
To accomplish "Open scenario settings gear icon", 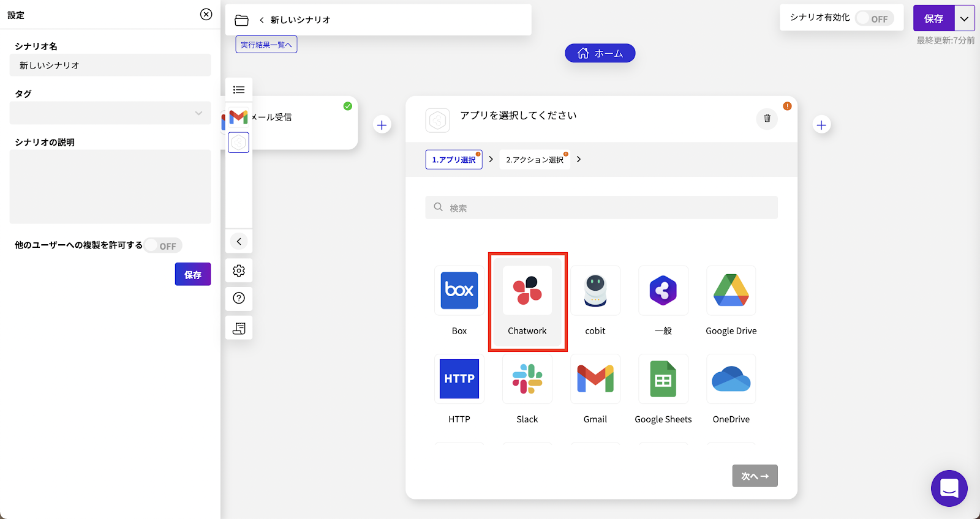I will click(x=239, y=271).
